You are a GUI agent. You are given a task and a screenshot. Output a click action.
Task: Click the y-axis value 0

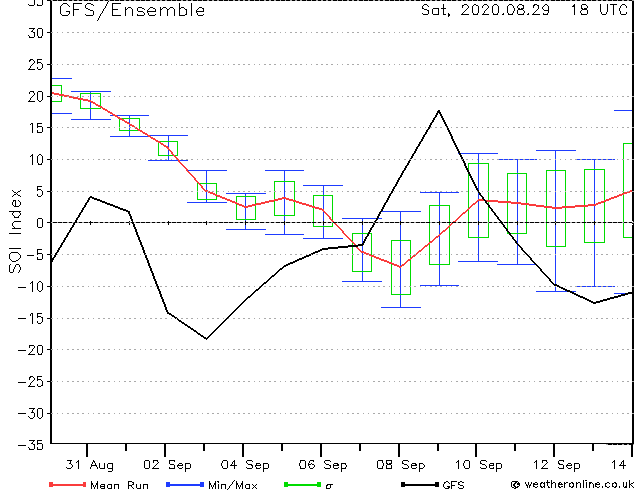(40, 223)
